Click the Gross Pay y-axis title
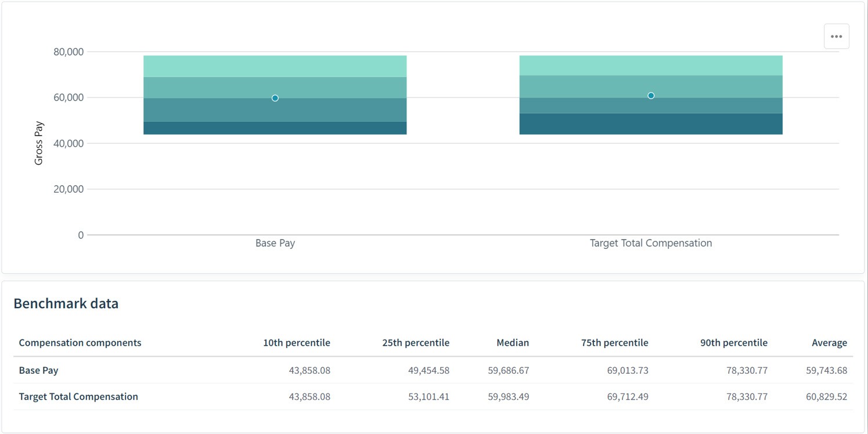868x434 pixels. (x=39, y=143)
